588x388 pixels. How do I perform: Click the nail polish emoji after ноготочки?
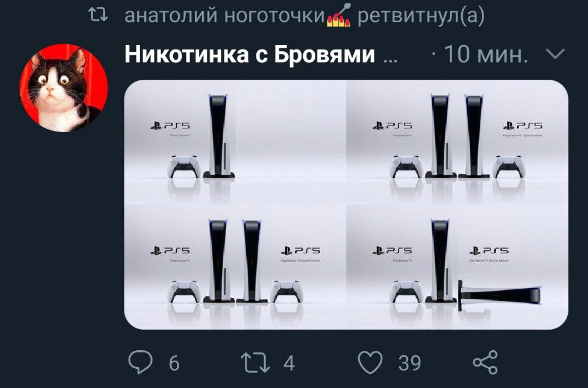339,17
